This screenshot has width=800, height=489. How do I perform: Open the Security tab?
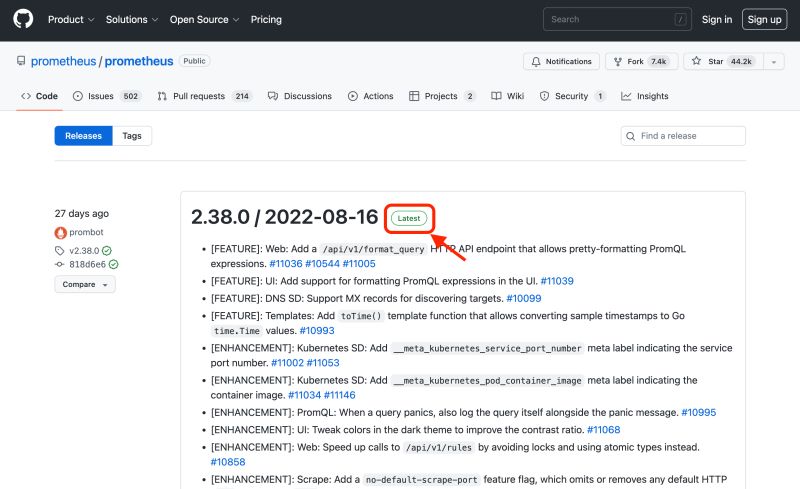click(572, 96)
